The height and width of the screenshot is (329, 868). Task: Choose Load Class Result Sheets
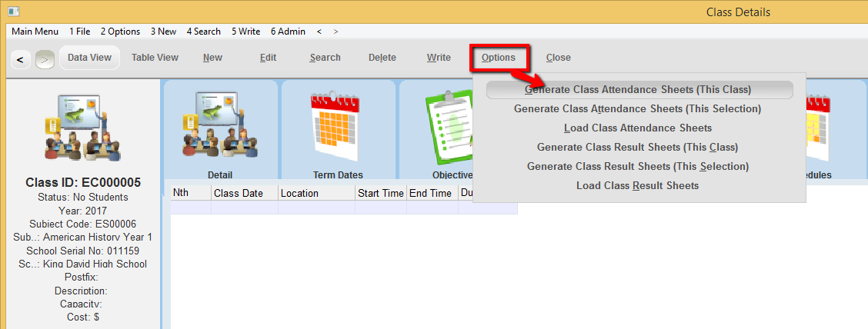coord(638,186)
